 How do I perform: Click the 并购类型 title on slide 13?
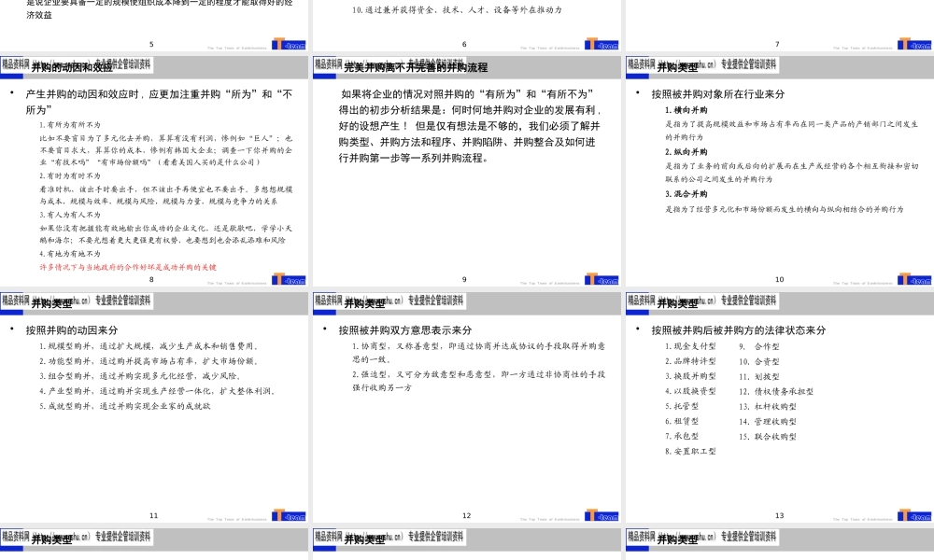[x=677, y=304]
